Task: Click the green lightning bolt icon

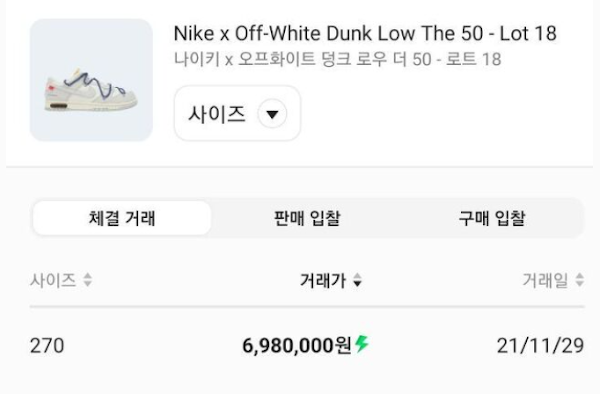Action: [362, 344]
